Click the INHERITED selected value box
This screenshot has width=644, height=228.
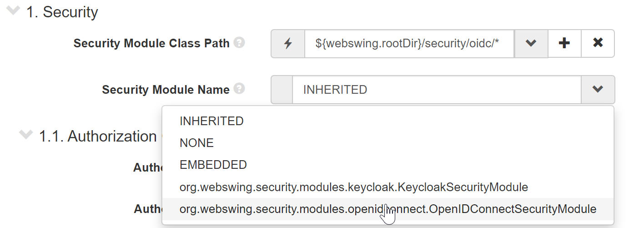[x=437, y=90]
